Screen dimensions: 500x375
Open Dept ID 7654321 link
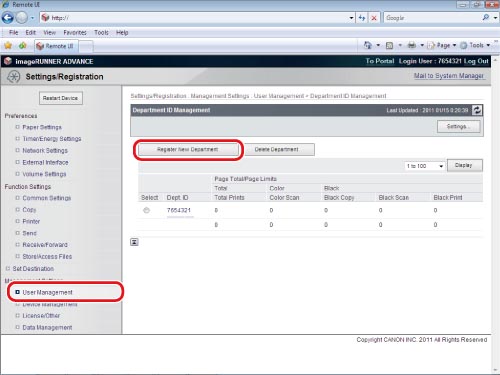coord(179,210)
